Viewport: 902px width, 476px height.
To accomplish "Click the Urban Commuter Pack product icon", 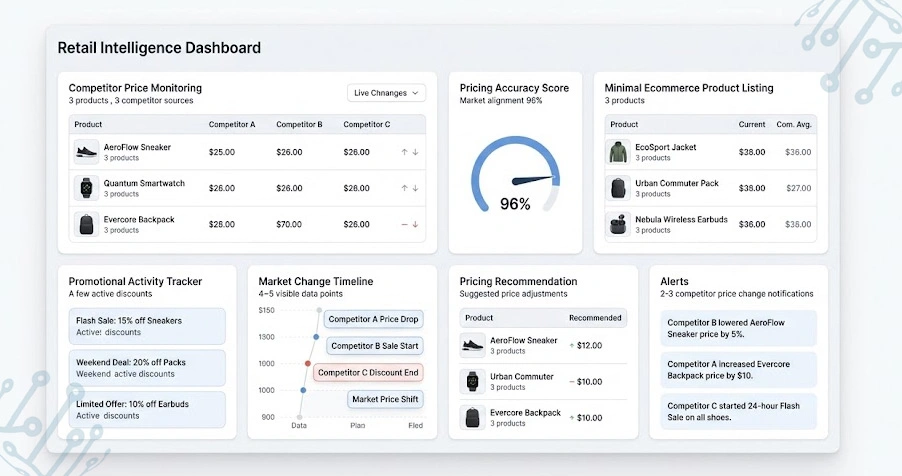I will 618,188.
